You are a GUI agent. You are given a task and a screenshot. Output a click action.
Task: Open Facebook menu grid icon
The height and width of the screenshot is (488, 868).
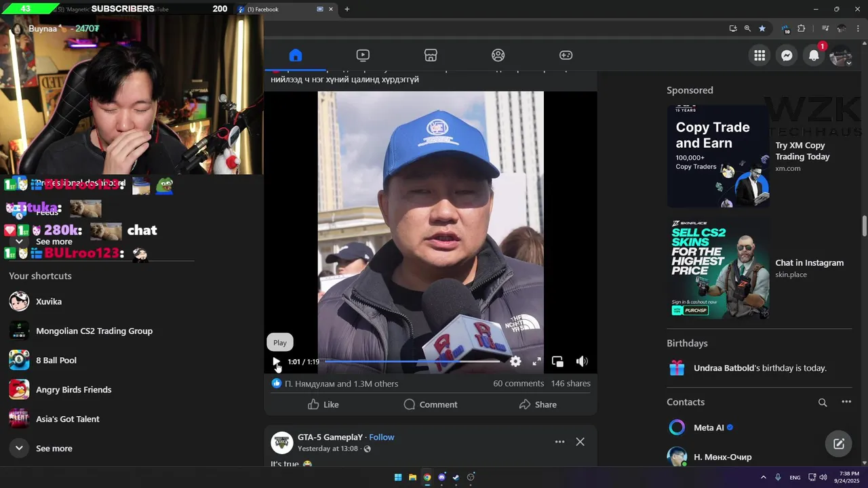tap(759, 56)
